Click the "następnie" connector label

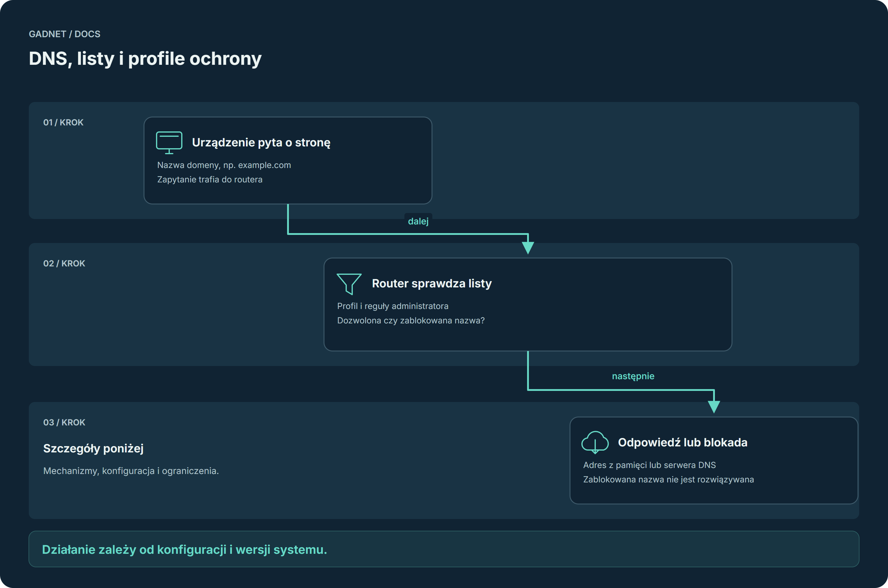tap(633, 376)
